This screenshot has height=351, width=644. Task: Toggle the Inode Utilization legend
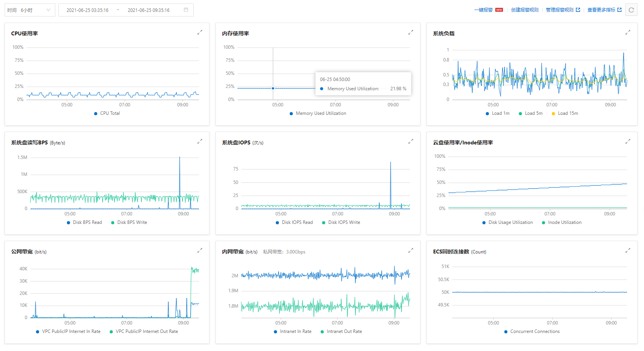(x=562, y=222)
